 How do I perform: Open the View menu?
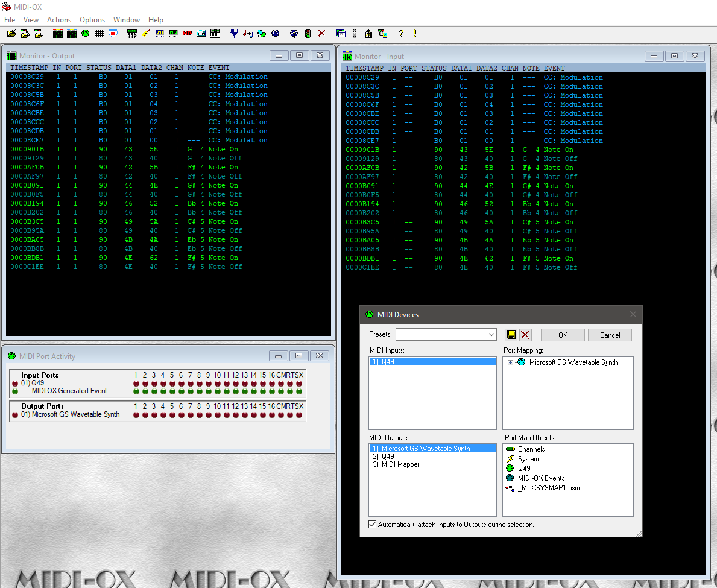31,20
